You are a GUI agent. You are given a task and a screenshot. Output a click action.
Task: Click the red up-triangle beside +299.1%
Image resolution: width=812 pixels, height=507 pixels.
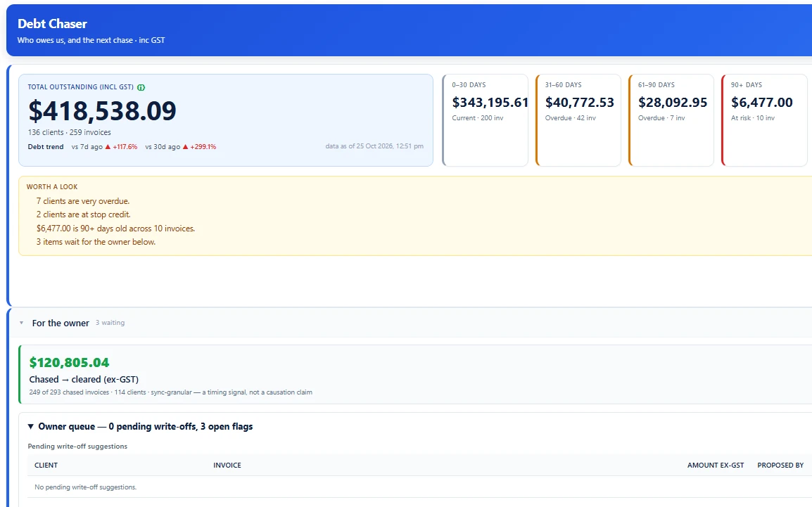pyautogui.click(x=185, y=147)
